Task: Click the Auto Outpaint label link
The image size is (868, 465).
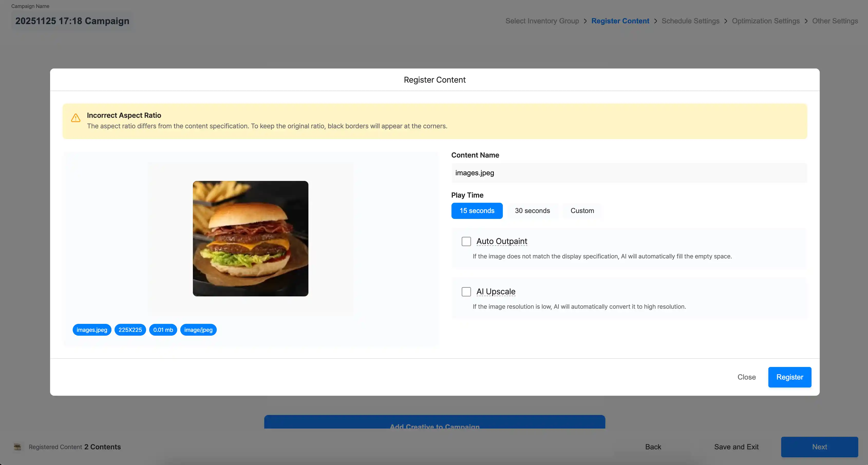Action: pyautogui.click(x=501, y=241)
